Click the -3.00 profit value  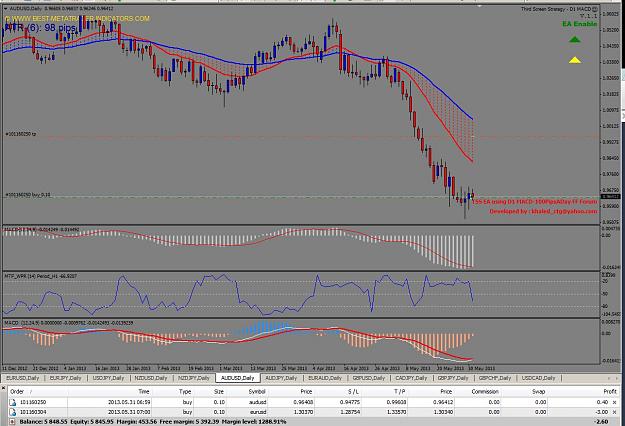tap(602, 412)
